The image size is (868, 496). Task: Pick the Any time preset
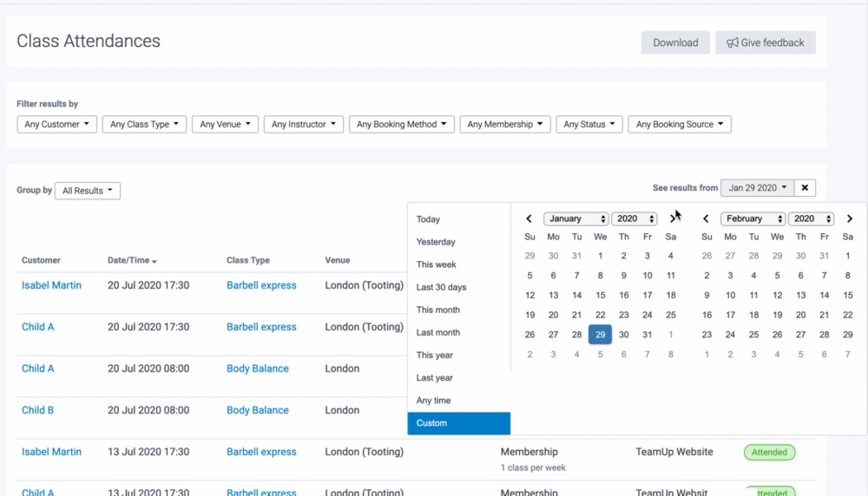434,401
